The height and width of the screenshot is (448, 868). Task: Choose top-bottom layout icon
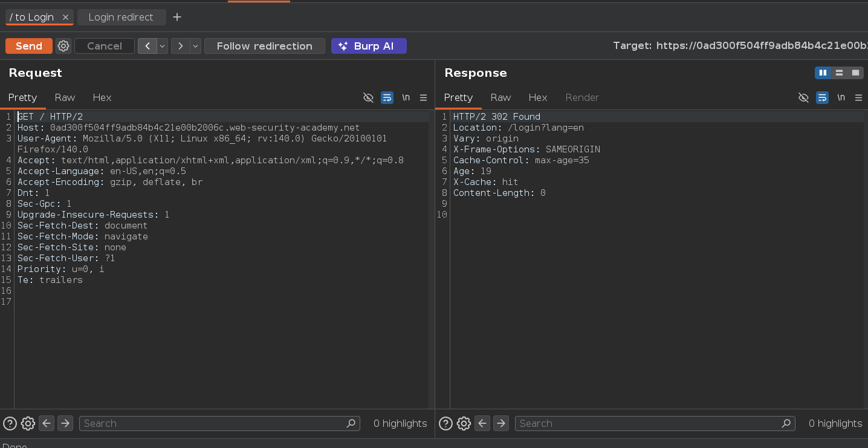coord(839,73)
